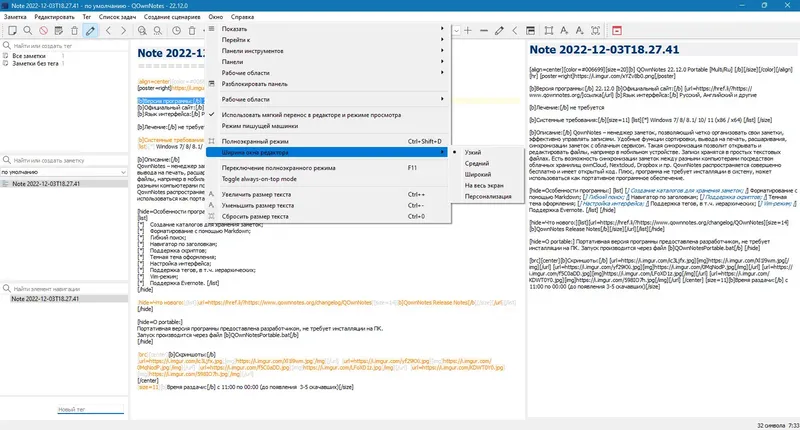This screenshot has width=800, height=430.
Task: Toggle Разблокировать панель menu entry
Action: pos(327,84)
